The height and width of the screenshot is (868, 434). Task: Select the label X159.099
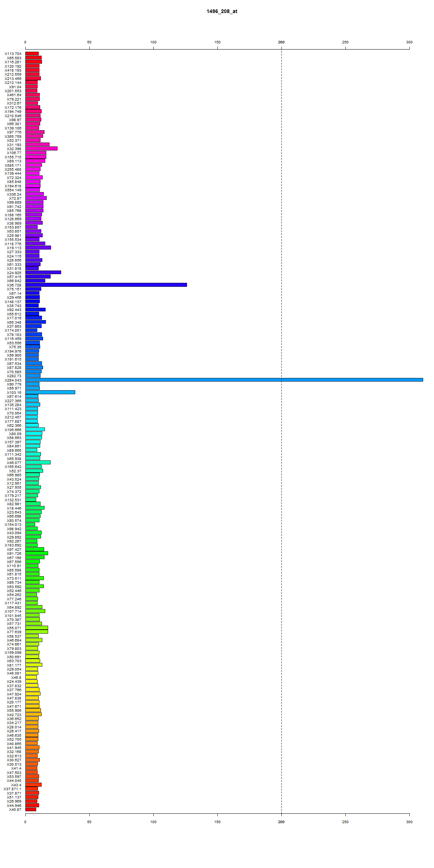pyautogui.click(x=13, y=652)
